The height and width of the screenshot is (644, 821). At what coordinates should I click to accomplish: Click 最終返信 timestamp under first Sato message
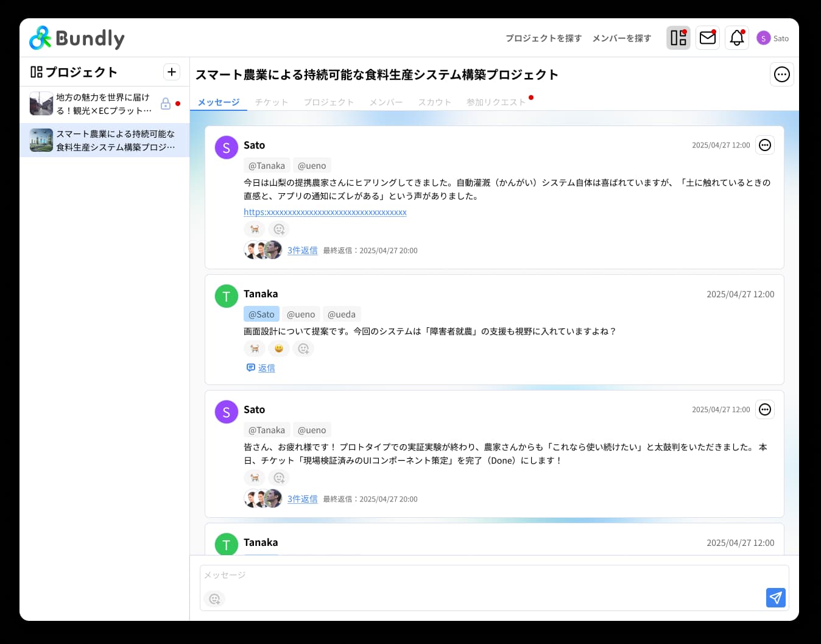tap(370, 250)
